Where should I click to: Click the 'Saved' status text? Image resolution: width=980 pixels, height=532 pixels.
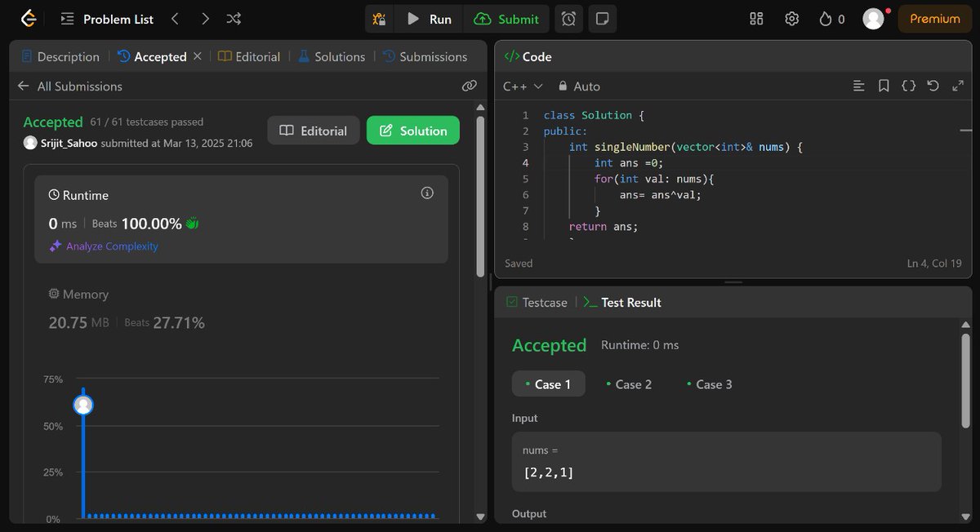click(x=519, y=264)
